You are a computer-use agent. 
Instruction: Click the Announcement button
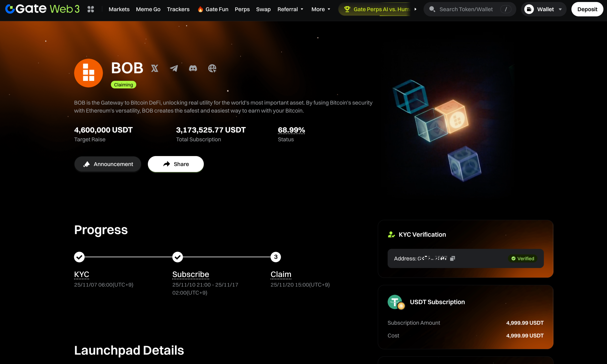tap(108, 164)
